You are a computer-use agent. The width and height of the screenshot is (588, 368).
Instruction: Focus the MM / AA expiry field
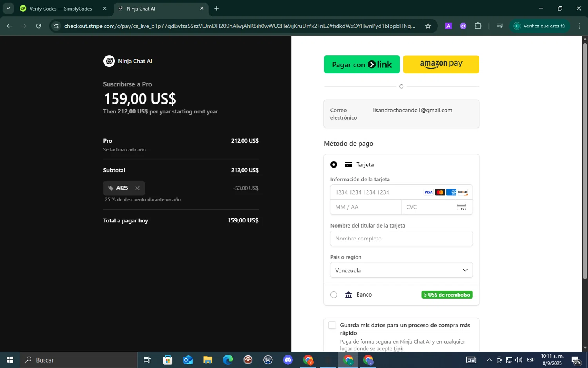(365, 207)
